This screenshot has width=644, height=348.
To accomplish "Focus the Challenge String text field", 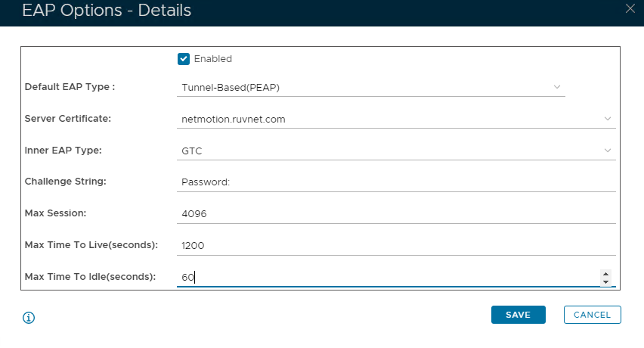I will pyautogui.click(x=397, y=182).
